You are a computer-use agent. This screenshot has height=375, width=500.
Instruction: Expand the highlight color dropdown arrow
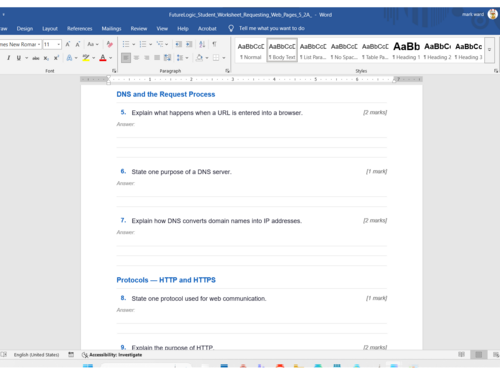coord(94,58)
